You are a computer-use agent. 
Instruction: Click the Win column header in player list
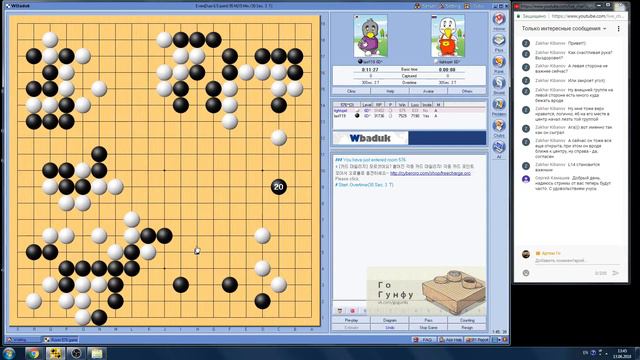click(x=402, y=105)
